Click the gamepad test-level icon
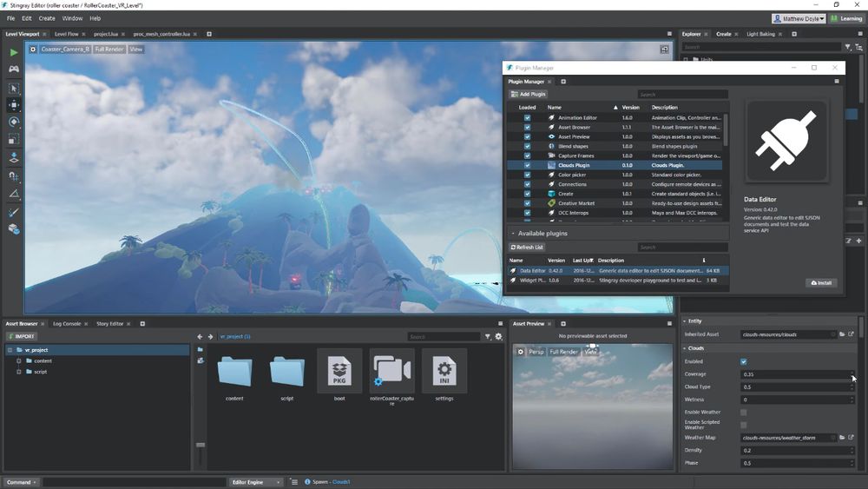 tap(14, 69)
